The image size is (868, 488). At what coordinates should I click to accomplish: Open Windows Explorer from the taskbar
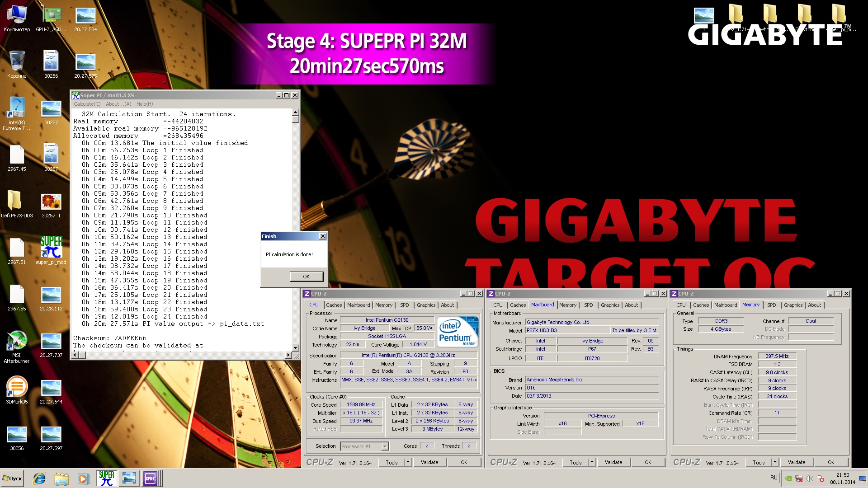[61, 479]
